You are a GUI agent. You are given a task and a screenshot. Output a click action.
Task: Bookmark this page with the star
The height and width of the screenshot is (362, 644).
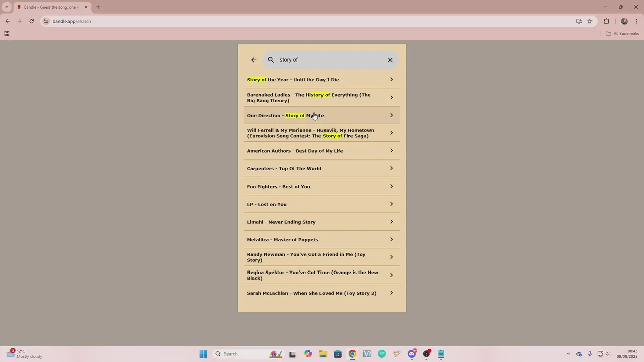590,21
